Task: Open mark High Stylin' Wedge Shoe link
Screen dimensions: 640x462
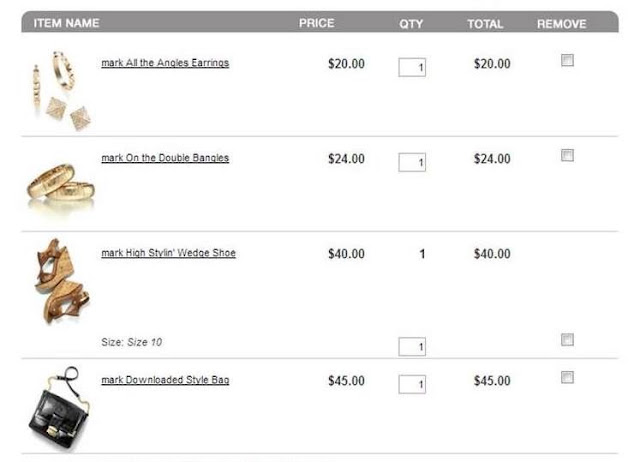Action: pos(168,253)
